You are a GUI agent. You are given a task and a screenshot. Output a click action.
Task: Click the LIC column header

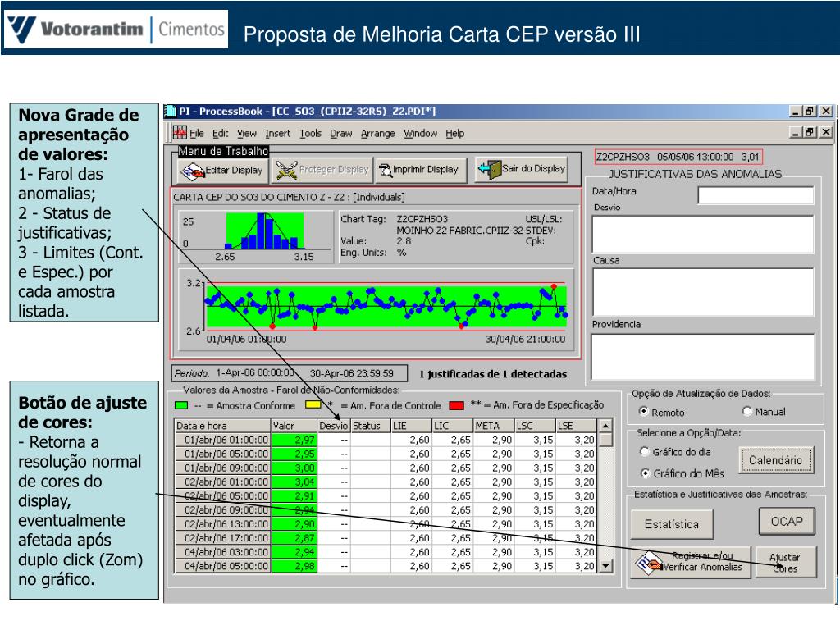coord(453,426)
